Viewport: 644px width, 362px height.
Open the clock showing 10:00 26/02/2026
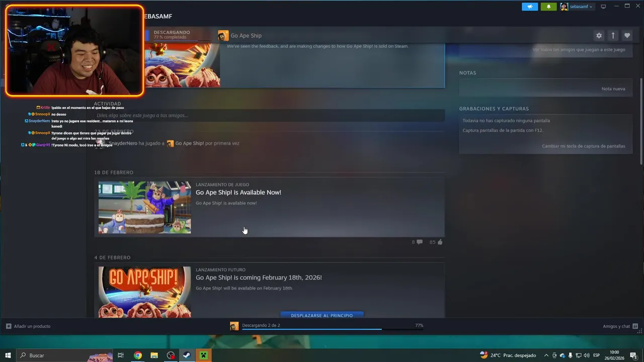(614, 355)
